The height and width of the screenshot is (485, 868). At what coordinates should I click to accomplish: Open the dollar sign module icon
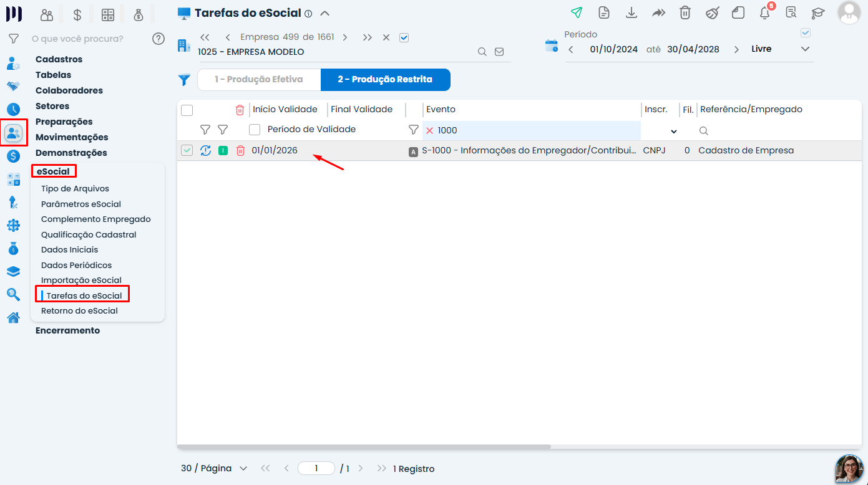pyautogui.click(x=77, y=14)
